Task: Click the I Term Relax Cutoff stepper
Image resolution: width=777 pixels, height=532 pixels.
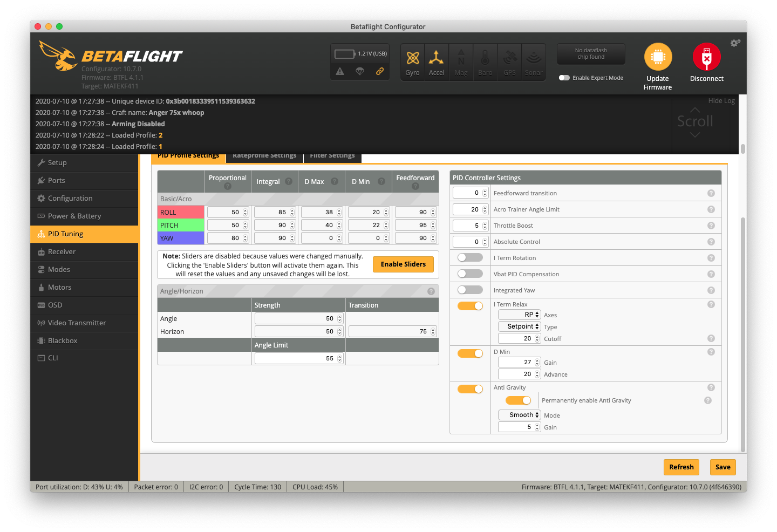Action: pos(537,338)
